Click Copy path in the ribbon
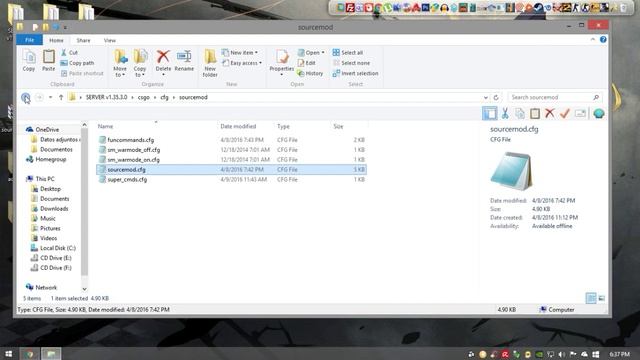This screenshot has height=360, width=640. pos(77,63)
